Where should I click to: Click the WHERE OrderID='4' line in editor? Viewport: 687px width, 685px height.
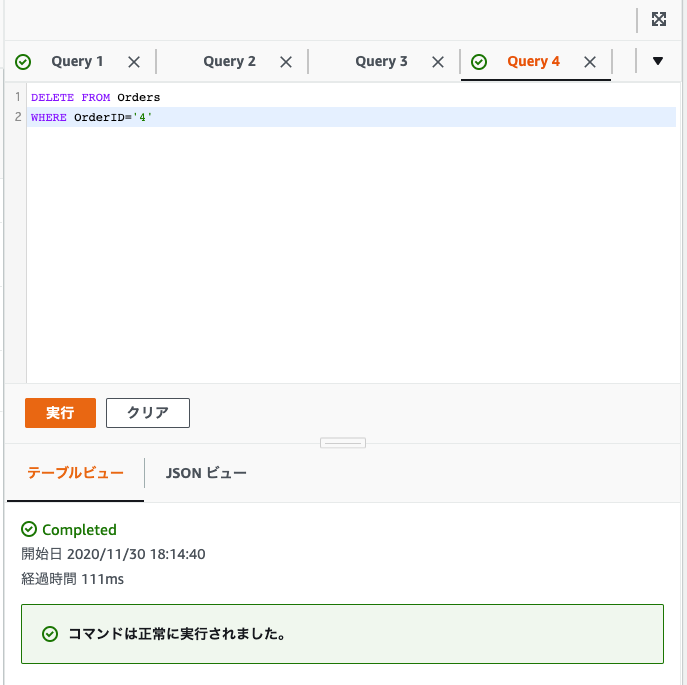[93, 118]
